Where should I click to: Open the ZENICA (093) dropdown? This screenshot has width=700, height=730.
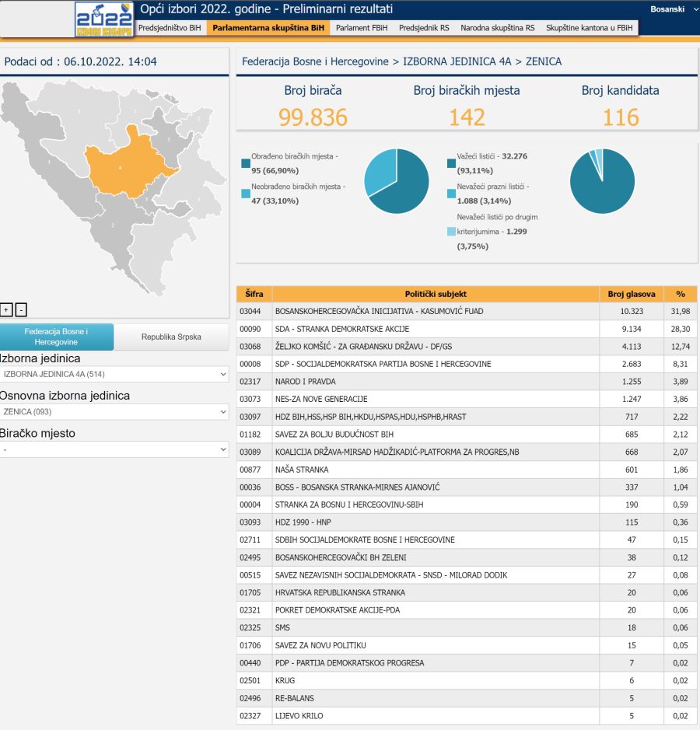[114, 412]
